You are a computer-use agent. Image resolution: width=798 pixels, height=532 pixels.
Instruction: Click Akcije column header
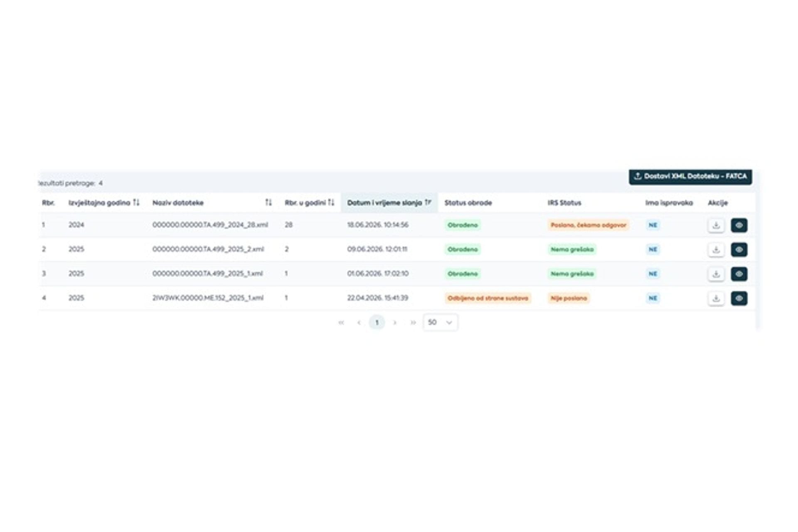(718, 203)
